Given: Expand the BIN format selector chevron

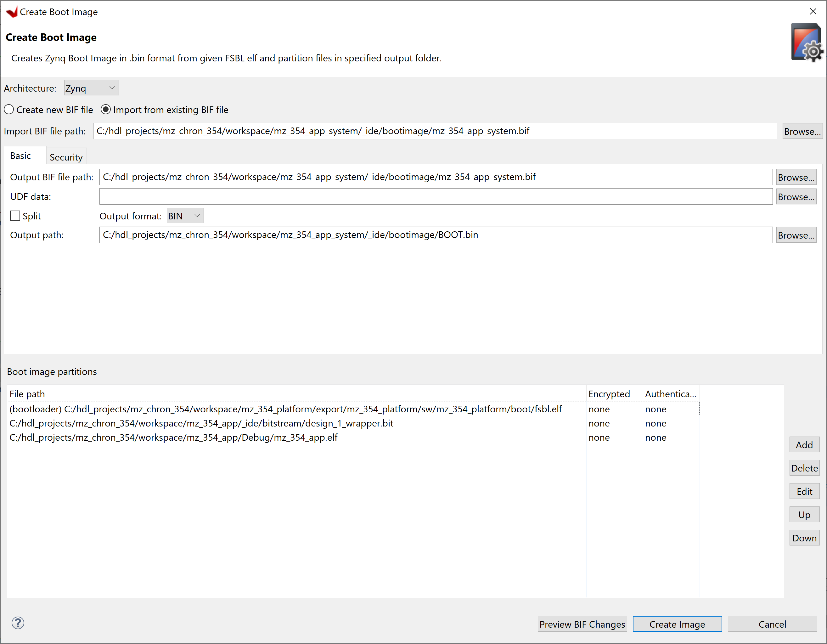Looking at the screenshot, I should [x=197, y=215].
